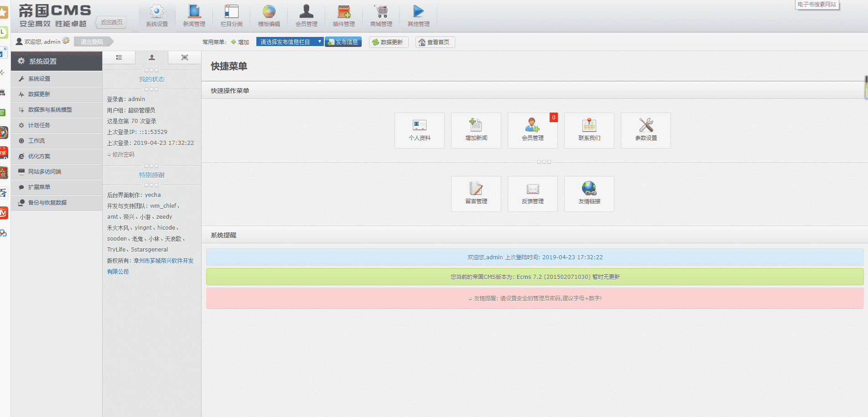
Task: Click the 修改密码 link
Action: tap(123, 154)
